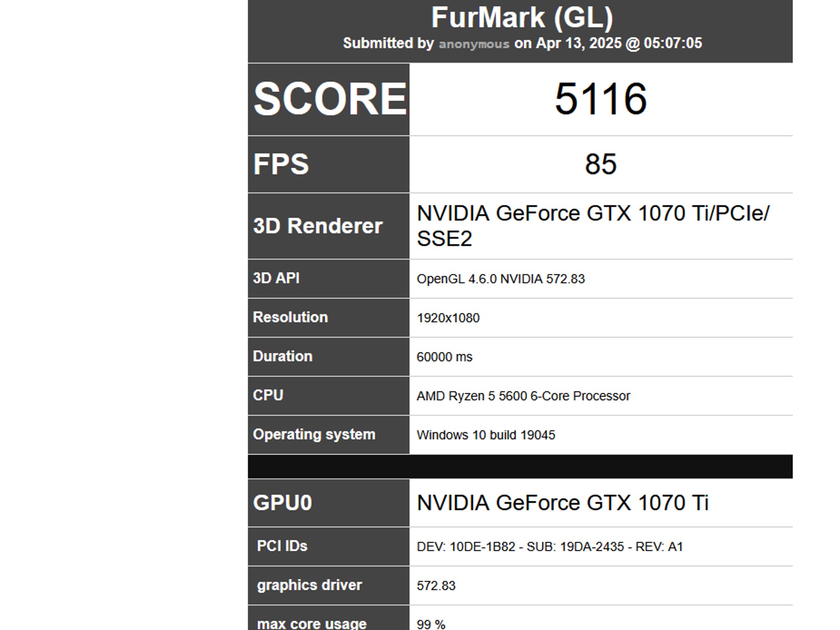Image resolution: width=840 pixels, height=630 pixels.
Task: Click the FPS row label
Action: pyautogui.click(x=281, y=164)
